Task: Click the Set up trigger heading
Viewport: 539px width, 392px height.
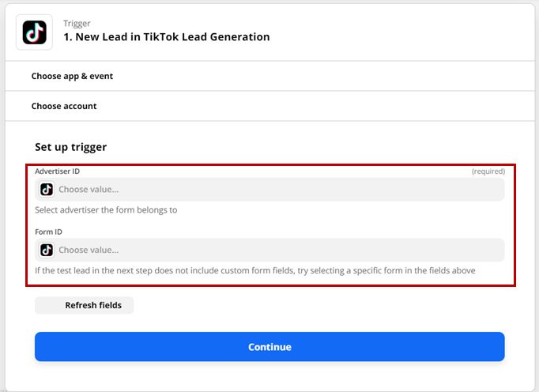Action: pos(71,147)
